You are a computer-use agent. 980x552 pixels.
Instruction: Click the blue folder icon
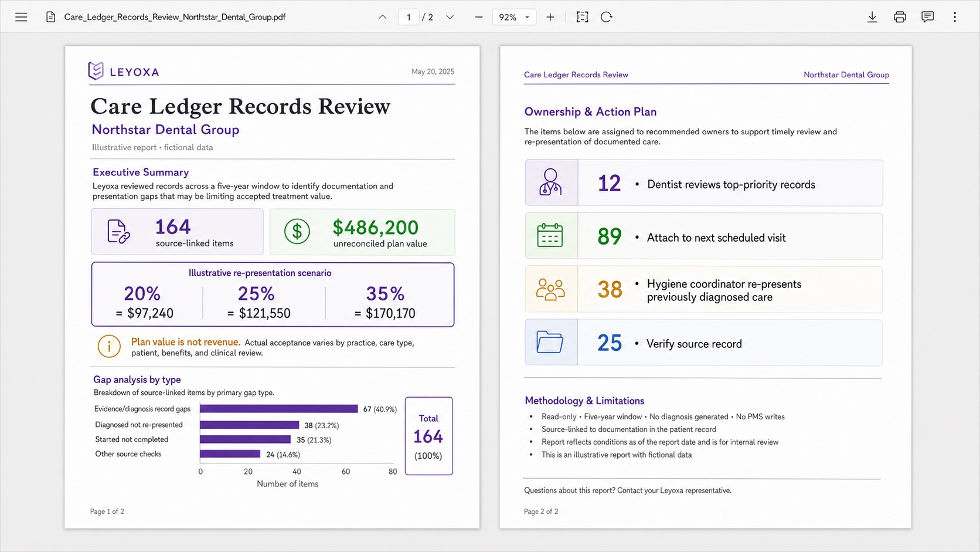550,343
